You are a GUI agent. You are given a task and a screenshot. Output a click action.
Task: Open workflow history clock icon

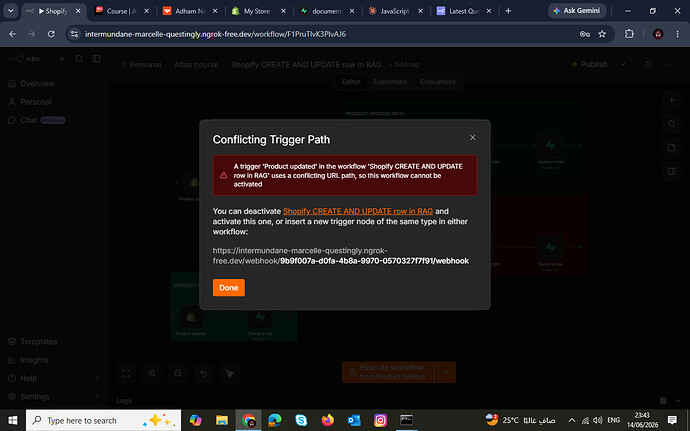click(649, 64)
